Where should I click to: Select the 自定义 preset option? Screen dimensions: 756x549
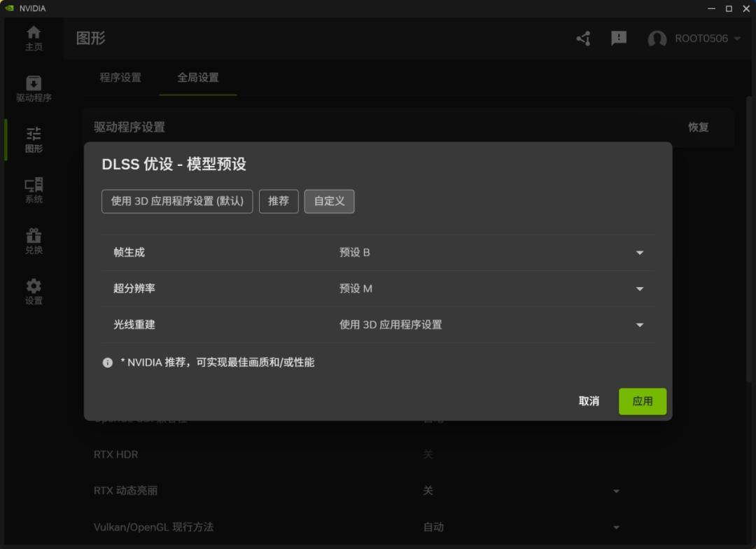(x=329, y=201)
